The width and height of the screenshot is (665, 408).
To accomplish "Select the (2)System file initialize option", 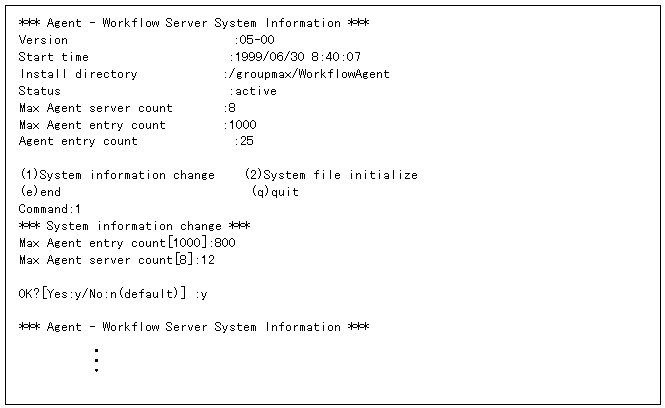I will pos(331,175).
